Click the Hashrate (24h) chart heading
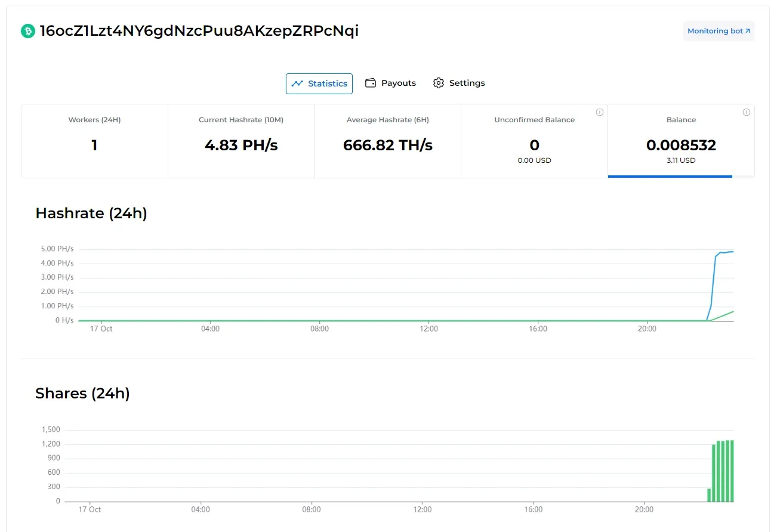The width and height of the screenshot is (774, 532). (91, 213)
